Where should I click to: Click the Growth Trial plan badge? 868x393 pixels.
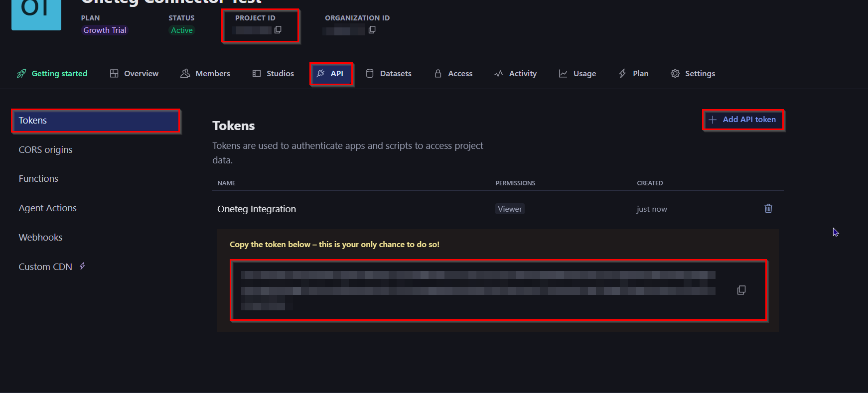coord(105,30)
